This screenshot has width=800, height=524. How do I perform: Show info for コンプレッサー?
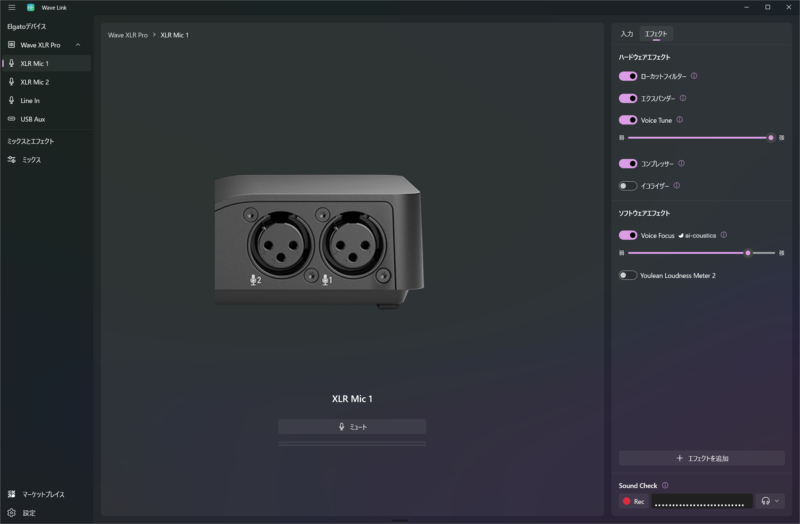(682, 163)
